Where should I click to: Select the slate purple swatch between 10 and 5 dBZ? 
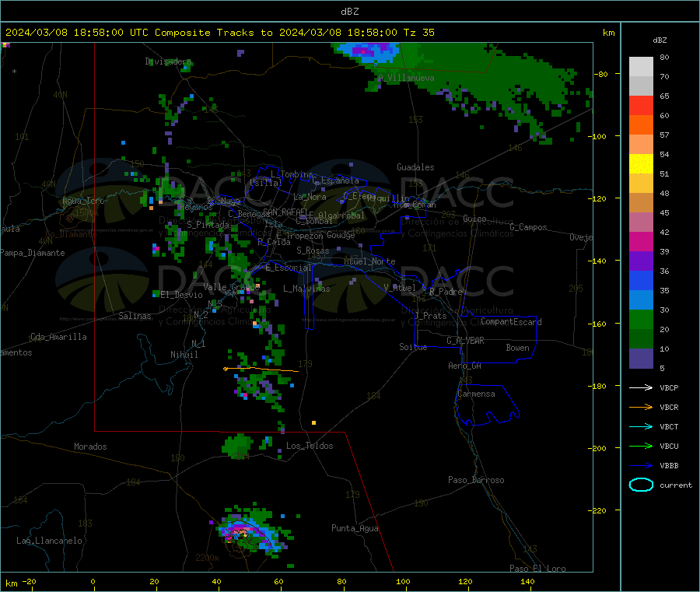641,359
